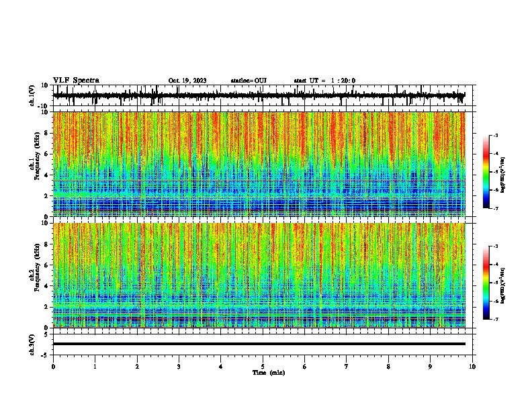Click time axis tick label "4"

(221, 367)
